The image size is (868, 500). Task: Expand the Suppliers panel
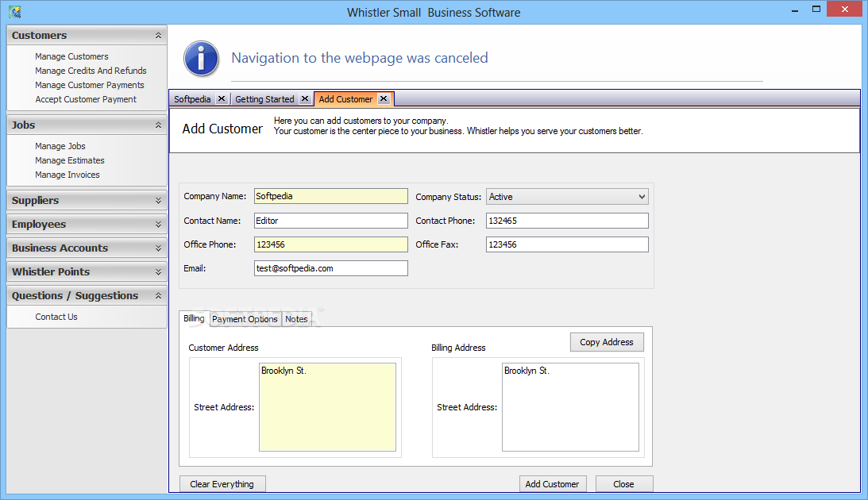coord(158,200)
